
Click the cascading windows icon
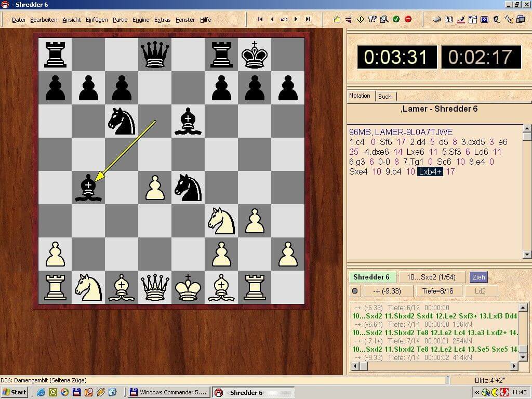[x=521, y=19]
